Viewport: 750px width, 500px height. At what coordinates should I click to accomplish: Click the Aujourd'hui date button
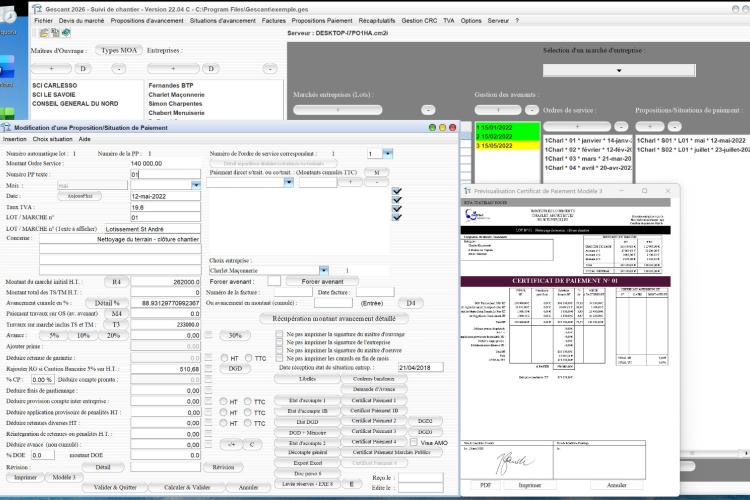(x=79, y=196)
